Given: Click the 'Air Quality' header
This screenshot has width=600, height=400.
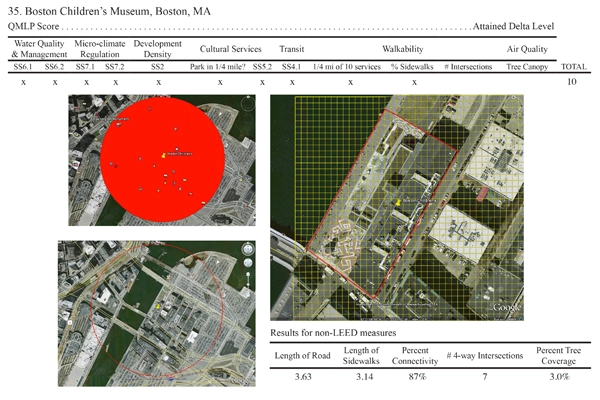Looking at the screenshot, I should [x=527, y=49].
